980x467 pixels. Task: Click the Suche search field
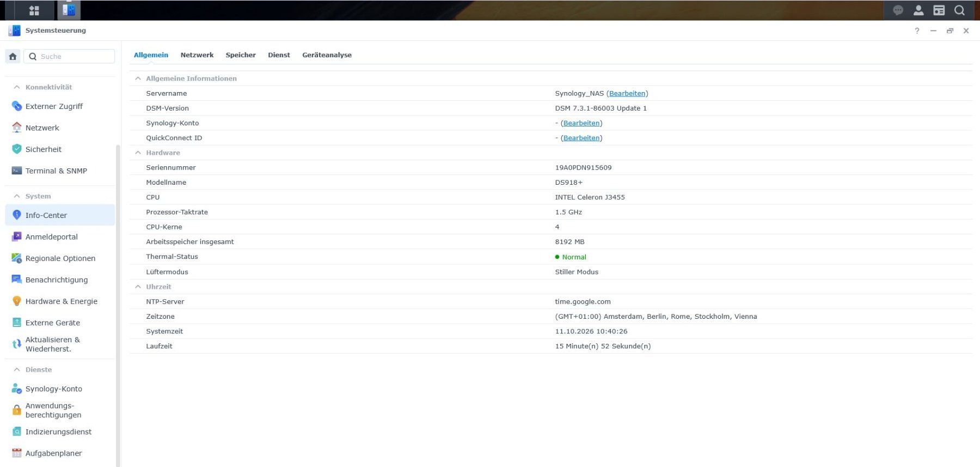(x=69, y=56)
